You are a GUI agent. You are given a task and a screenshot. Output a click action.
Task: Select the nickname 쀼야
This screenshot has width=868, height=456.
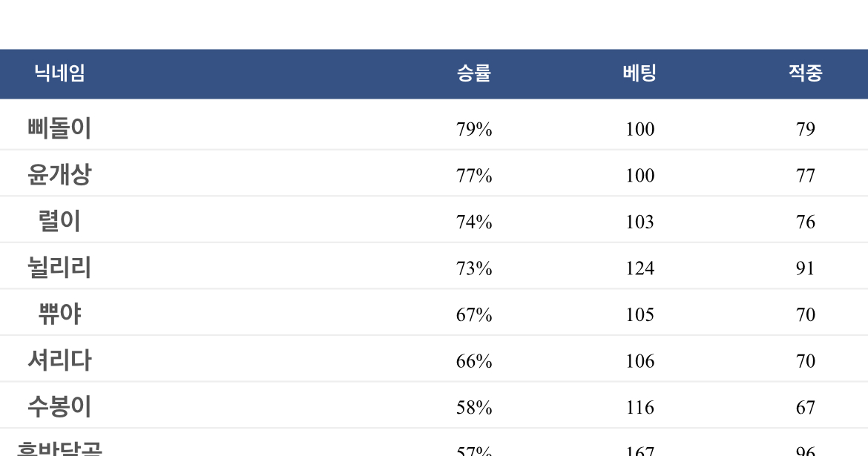[x=59, y=314]
